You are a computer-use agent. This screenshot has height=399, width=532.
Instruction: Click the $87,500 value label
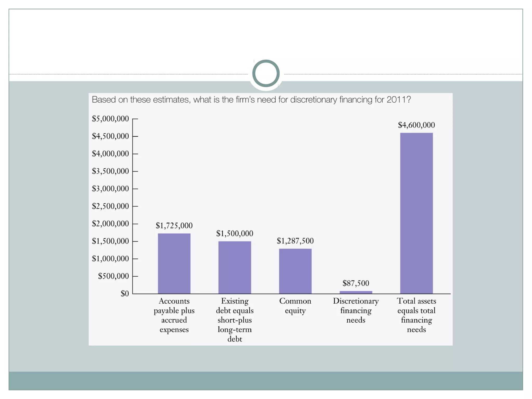[356, 283]
